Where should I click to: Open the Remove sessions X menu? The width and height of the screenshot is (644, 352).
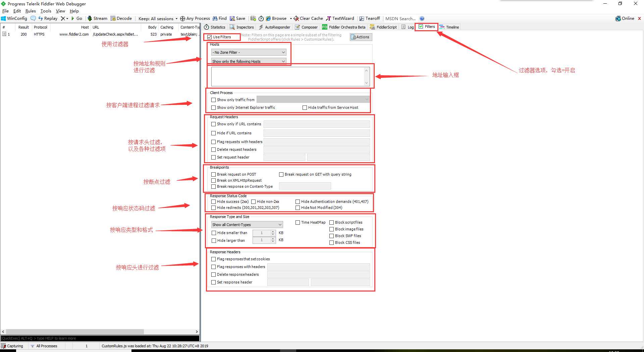tap(64, 18)
